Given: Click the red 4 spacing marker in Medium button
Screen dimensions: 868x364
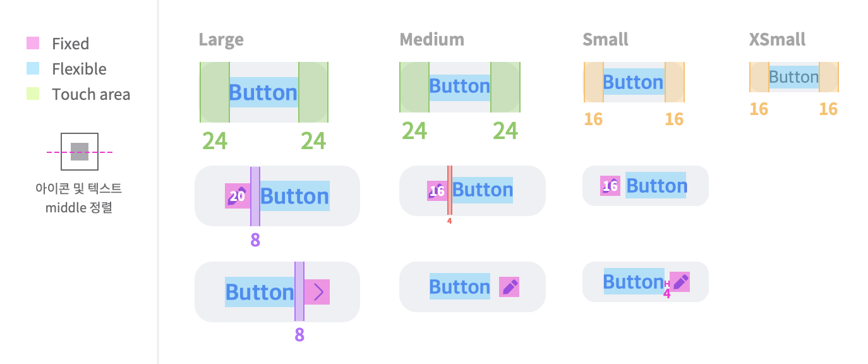Looking at the screenshot, I should point(450,191).
